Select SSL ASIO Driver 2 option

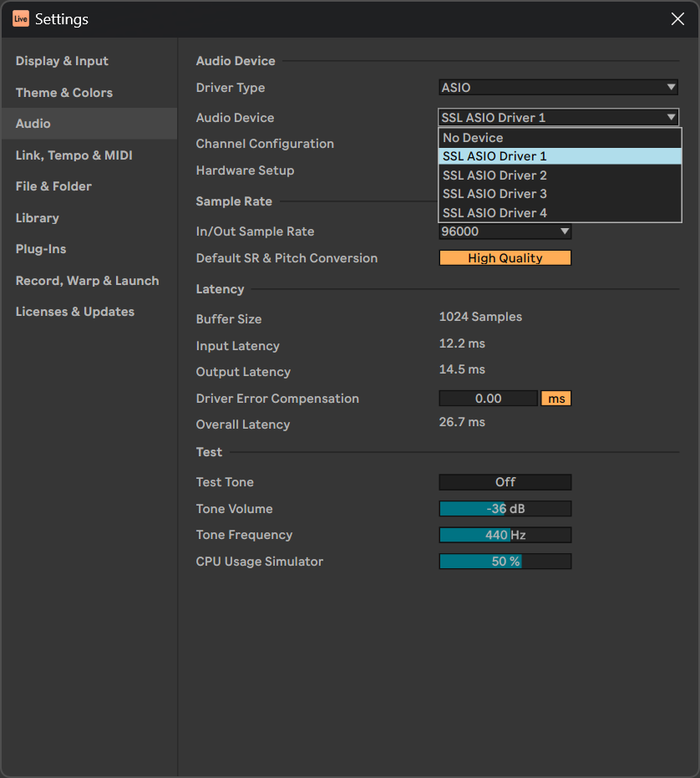point(561,175)
